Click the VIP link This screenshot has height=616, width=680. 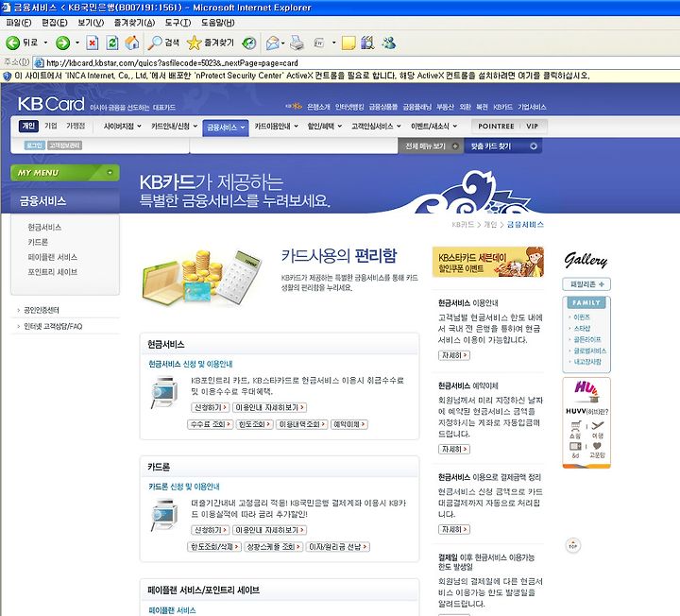(532, 127)
